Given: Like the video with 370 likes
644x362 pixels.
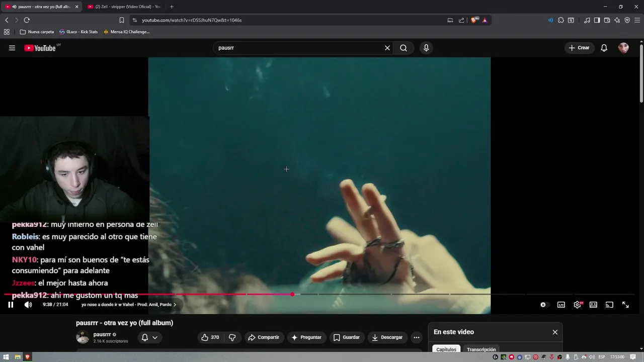Looking at the screenshot, I should (210, 337).
